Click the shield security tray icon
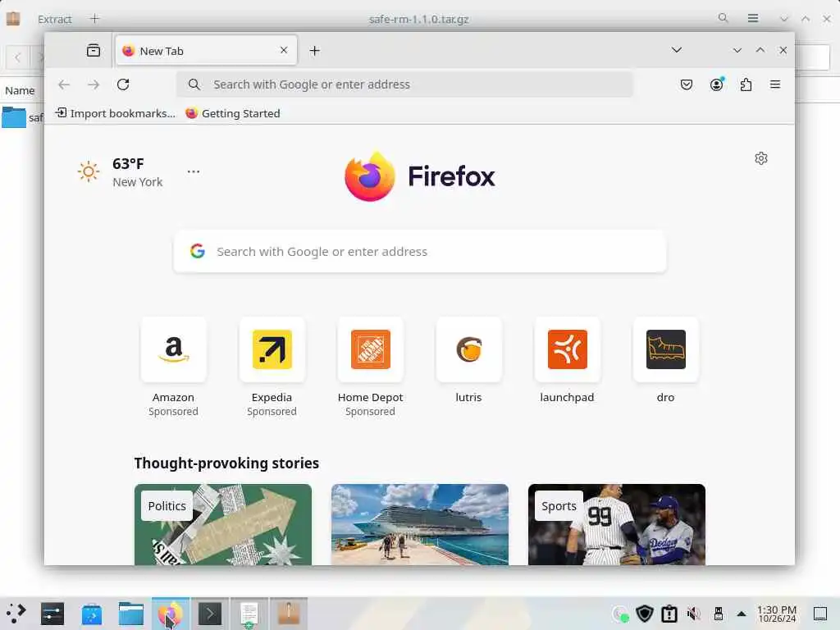The image size is (840, 630). [x=645, y=614]
